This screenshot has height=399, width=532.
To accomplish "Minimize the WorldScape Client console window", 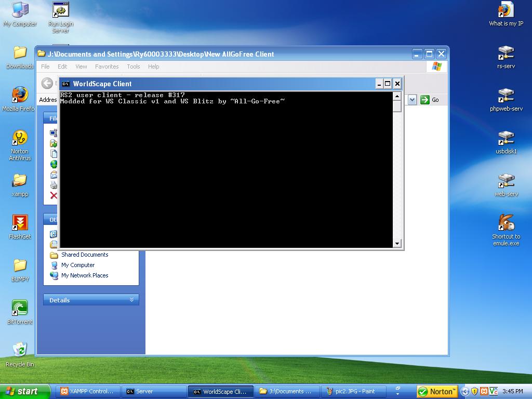I will click(379, 84).
